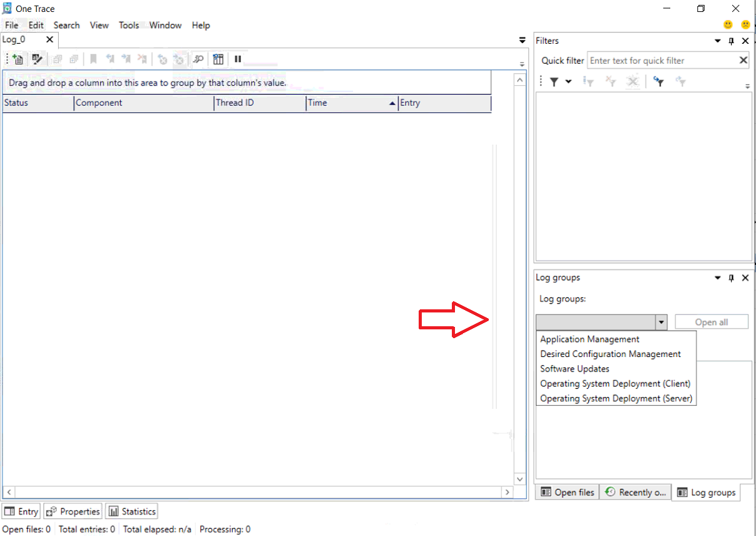The width and height of the screenshot is (756, 536).
Task: Sort by the Time column header
Action: pos(352,103)
